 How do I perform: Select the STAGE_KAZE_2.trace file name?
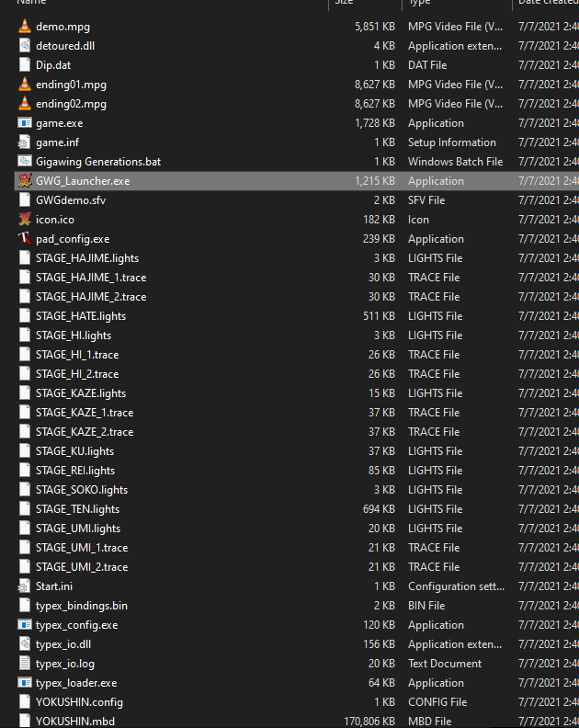[85, 432]
